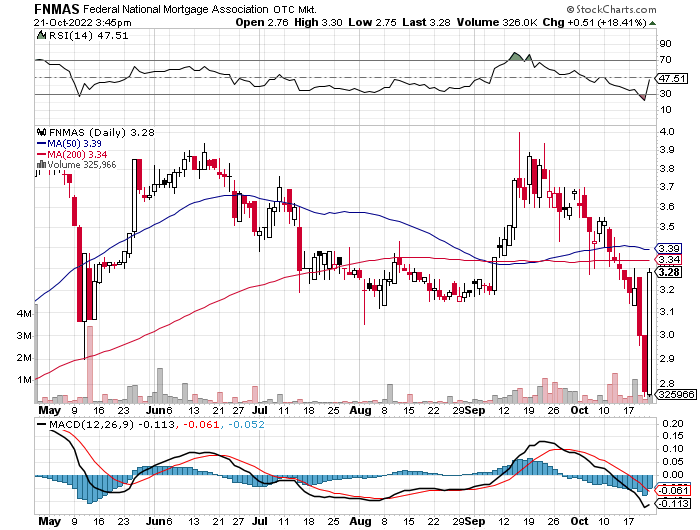Click the Jun6 label under the MACD panel

point(159,521)
